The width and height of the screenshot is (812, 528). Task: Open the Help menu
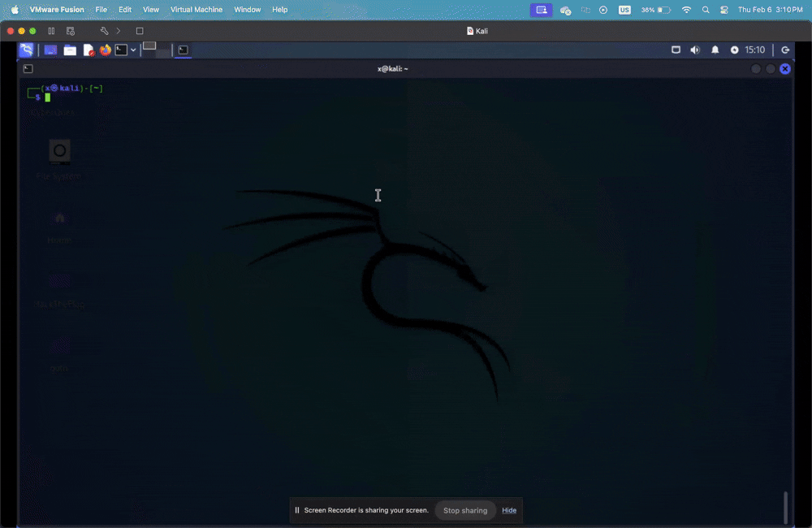click(279, 9)
